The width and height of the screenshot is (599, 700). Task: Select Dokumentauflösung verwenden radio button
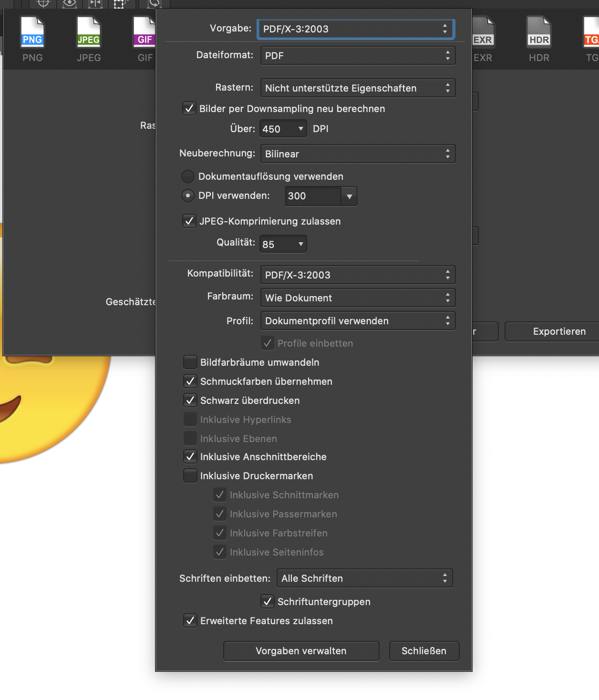click(188, 176)
